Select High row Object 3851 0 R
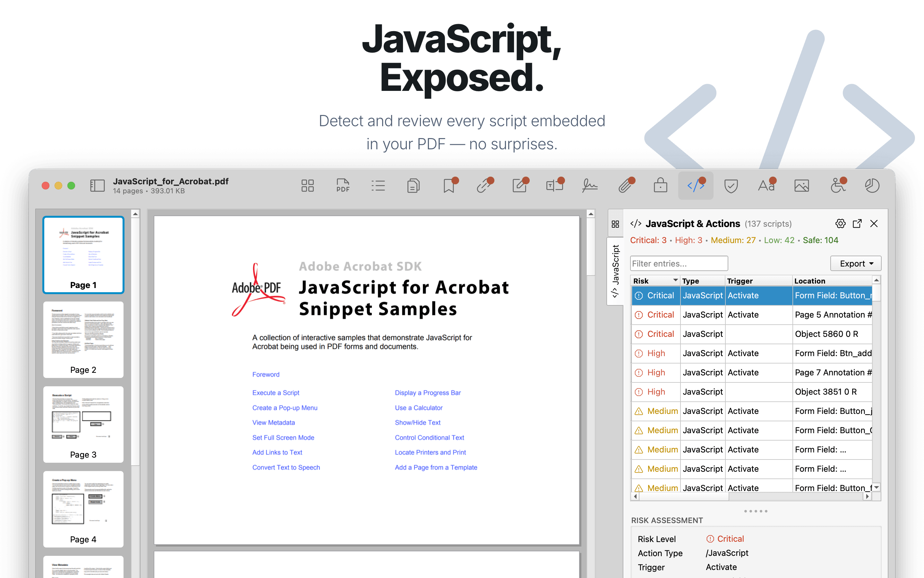The image size is (924, 578). tap(752, 392)
